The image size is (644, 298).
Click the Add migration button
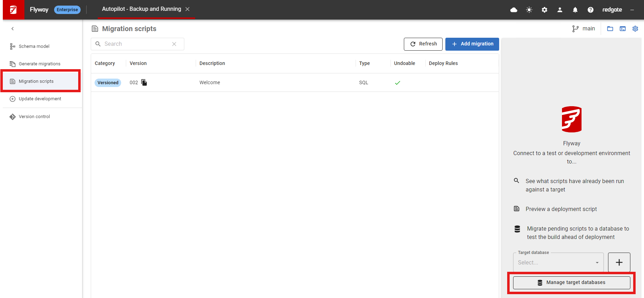point(472,44)
